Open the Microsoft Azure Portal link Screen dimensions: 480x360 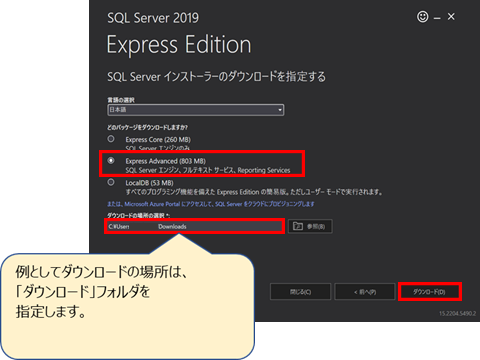click(x=211, y=204)
